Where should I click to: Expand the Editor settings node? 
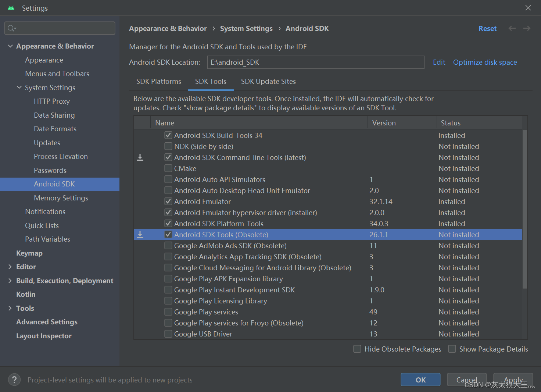[10, 267]
